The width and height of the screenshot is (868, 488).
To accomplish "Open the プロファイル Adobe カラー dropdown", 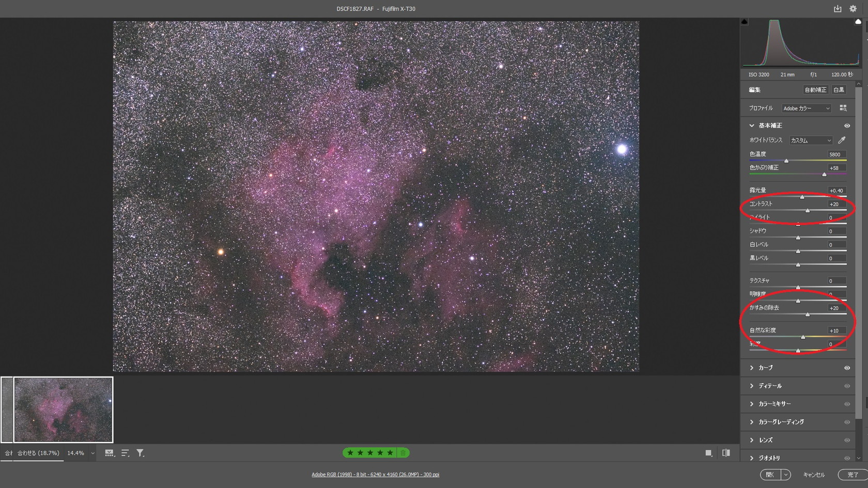I will tap(806, 108).
